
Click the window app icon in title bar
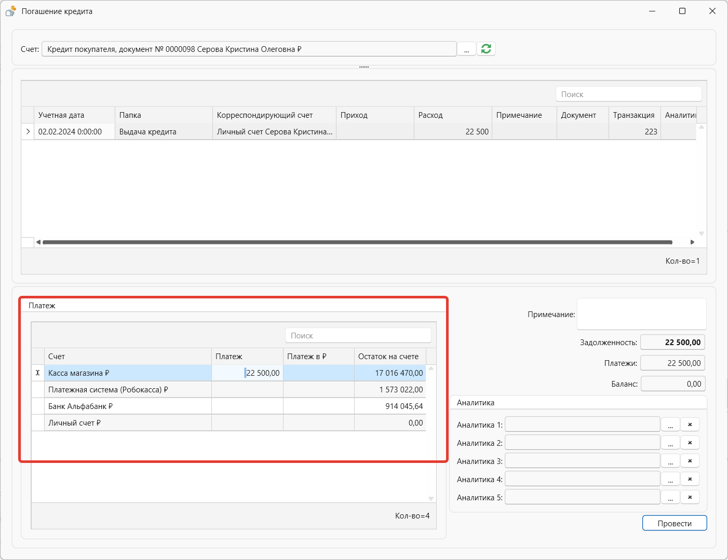(10, 11)
